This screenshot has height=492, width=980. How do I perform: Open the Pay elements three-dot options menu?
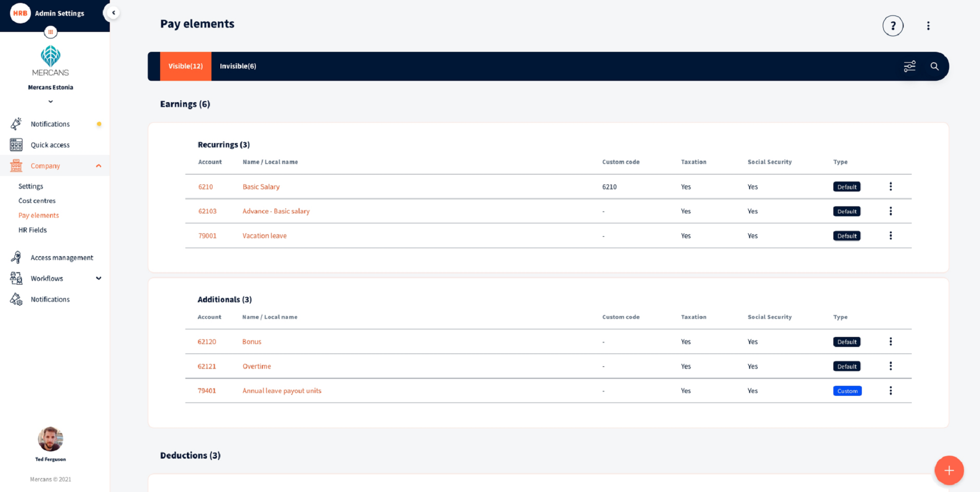928,25
